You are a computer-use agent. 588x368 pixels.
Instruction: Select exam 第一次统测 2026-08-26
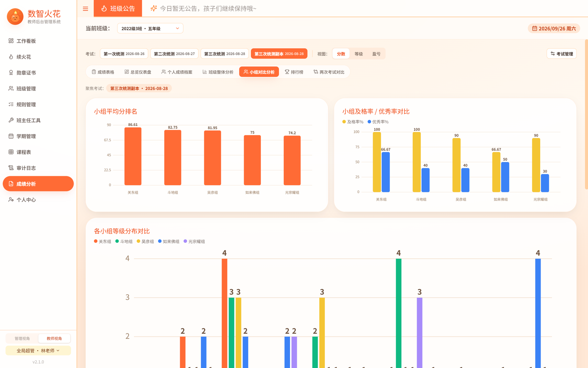[124, 54]
